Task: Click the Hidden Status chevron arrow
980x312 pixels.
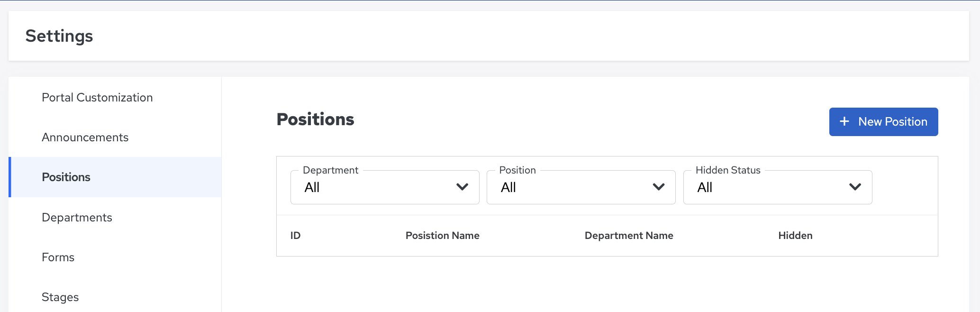Action: click(855, 187)
